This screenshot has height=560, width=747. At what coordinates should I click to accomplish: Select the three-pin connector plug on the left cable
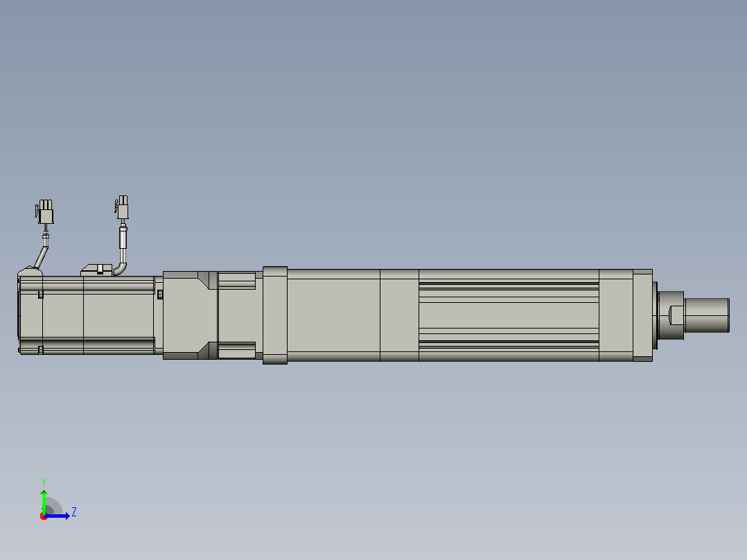coord(45,211)
